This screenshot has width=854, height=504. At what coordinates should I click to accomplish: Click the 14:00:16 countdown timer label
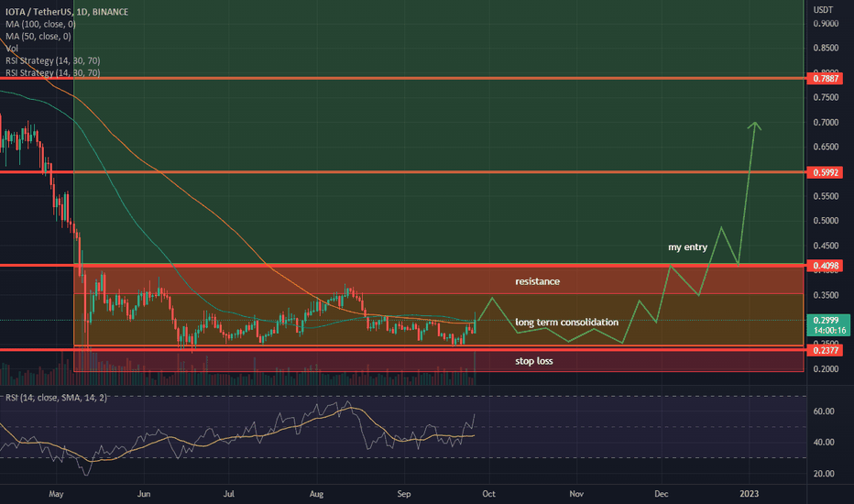point(830,330)
